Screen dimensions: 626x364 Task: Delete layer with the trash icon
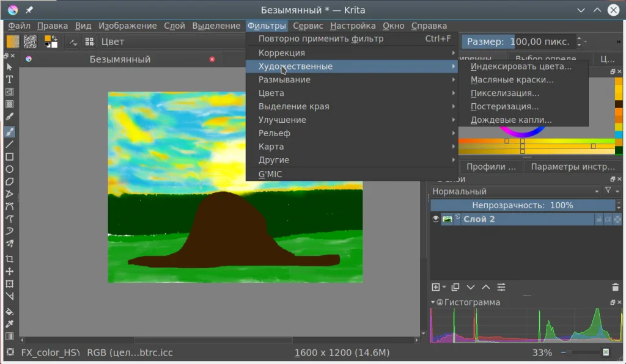[x=615, y=287]
